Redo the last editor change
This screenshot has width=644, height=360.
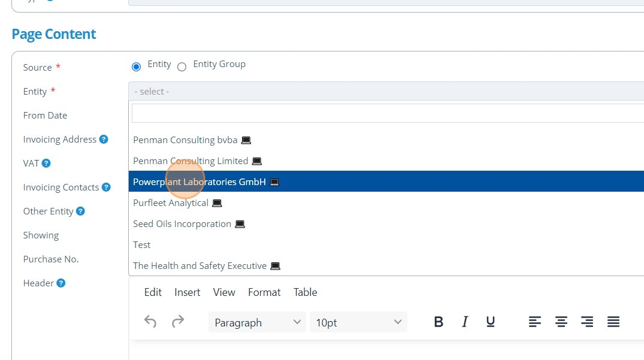178,322
